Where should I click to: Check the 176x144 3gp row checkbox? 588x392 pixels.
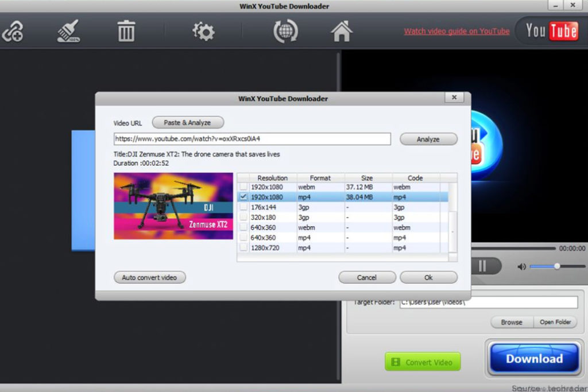(243, 207)
